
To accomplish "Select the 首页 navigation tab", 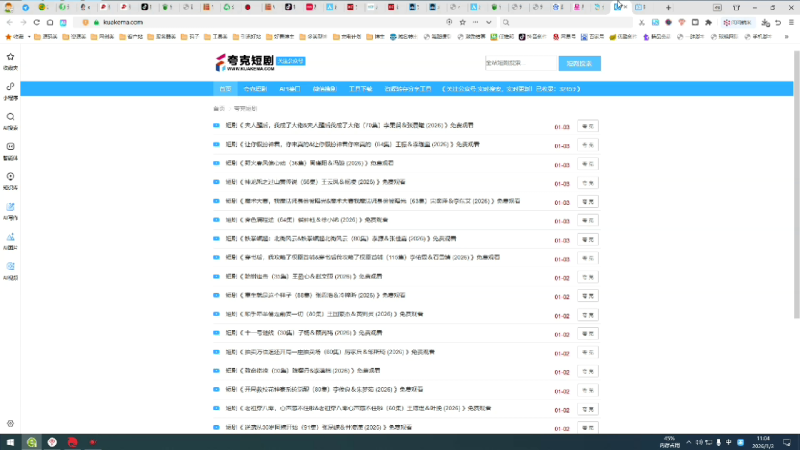I will pyautogui.click(x=225, y=89).
